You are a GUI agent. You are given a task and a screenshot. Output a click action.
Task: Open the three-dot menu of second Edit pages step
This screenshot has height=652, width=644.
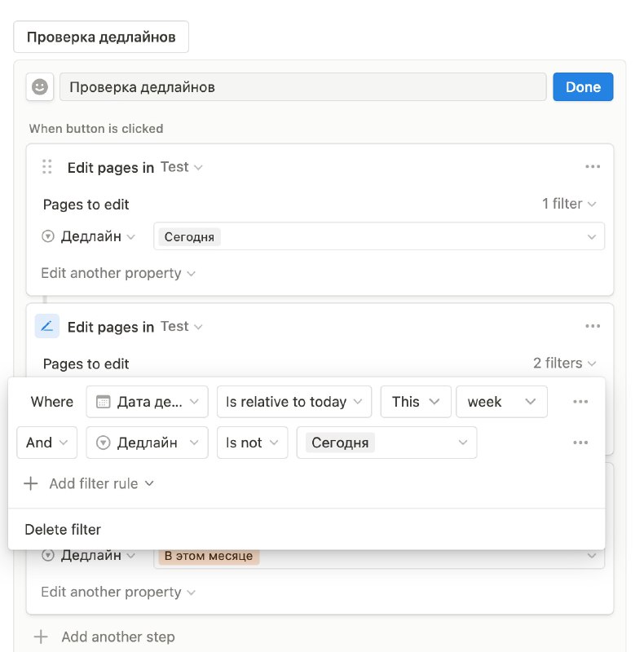click(x=593, y=326)
